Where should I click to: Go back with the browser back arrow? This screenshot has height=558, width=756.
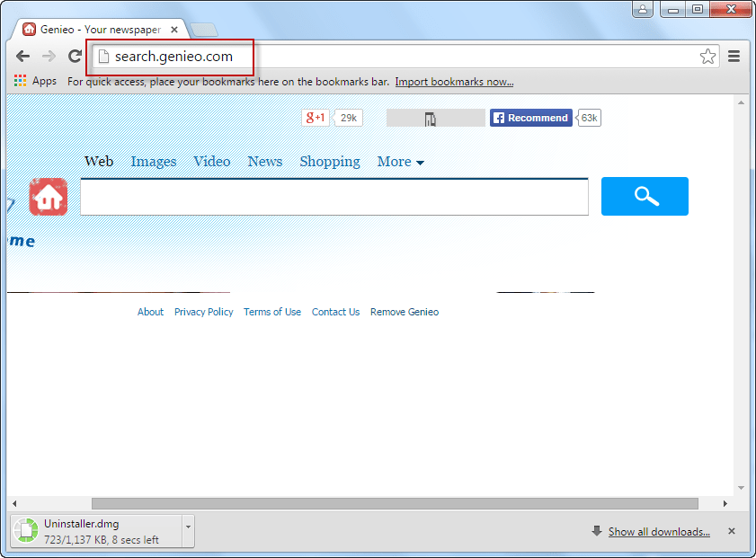[x=22, y=57]
